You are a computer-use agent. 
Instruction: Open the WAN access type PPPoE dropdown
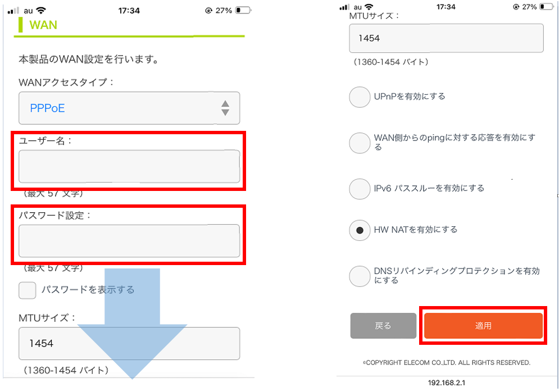129,108
